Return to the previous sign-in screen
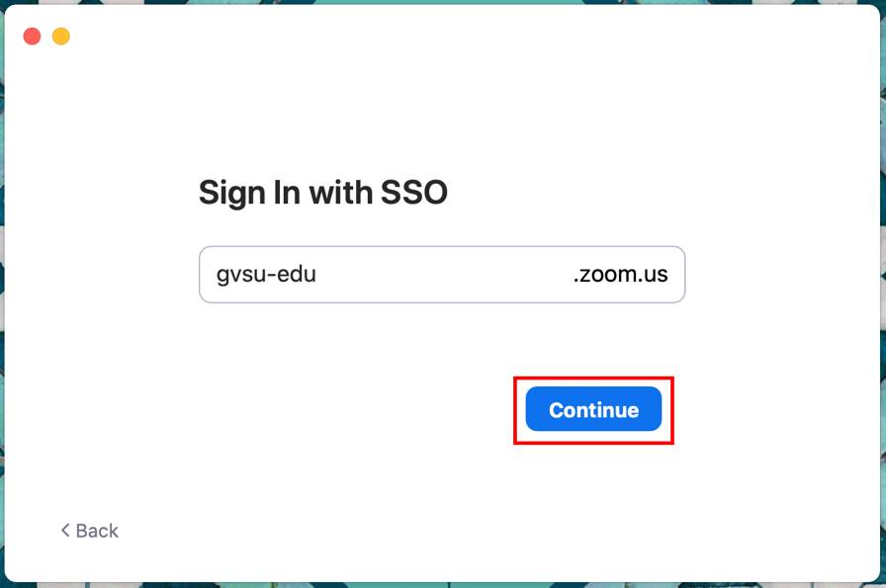886x588 pixels. pos(89,531)
